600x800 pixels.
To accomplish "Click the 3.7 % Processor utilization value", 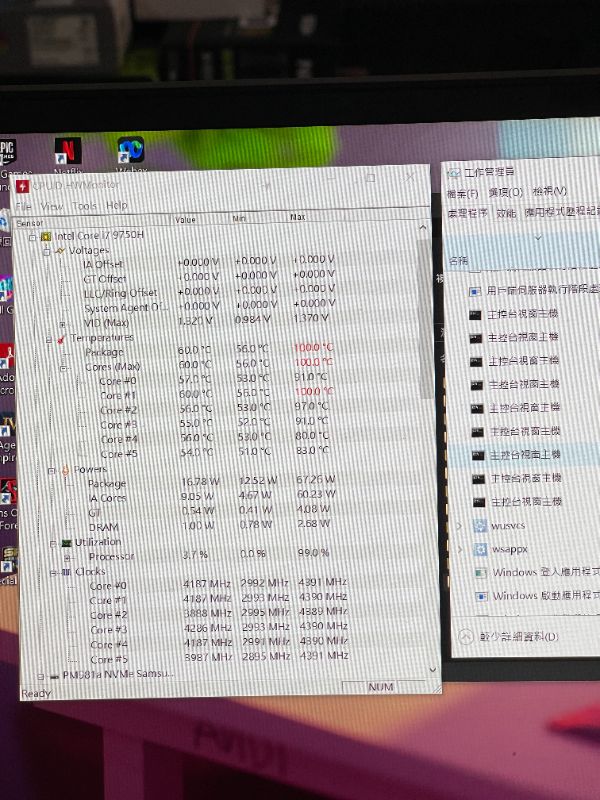I will click(195, 555).
